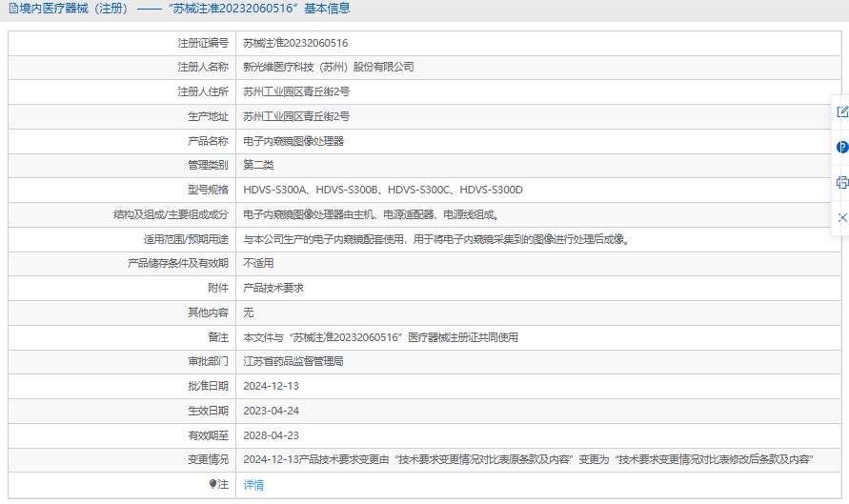Image resolution: width=849 pixels, height=504 pixels.
Task: Click the expiry date 2028-04-23
Action: 271,435
